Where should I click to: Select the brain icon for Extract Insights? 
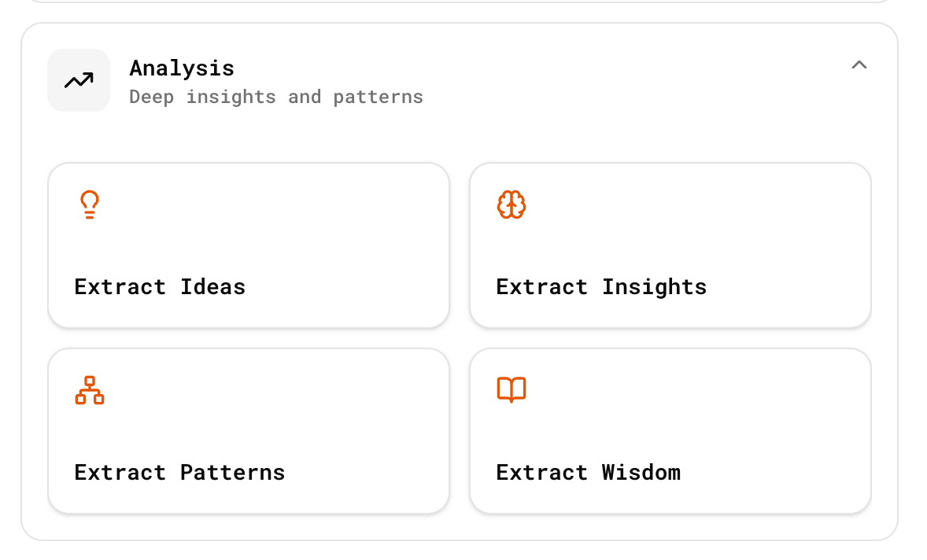point(512,204)
